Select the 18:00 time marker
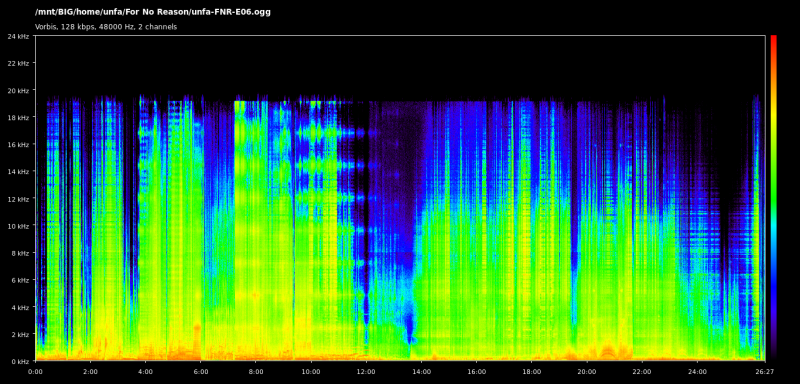Image resolution: width=800 pixels, height=384 pixels. click(x=531, y=372)
